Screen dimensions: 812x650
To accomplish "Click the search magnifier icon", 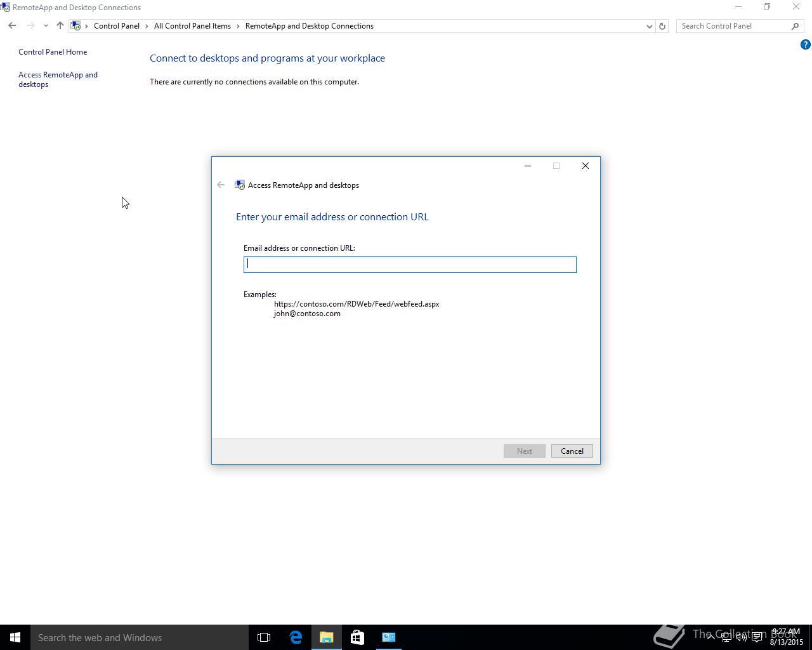I will point(795,26).
